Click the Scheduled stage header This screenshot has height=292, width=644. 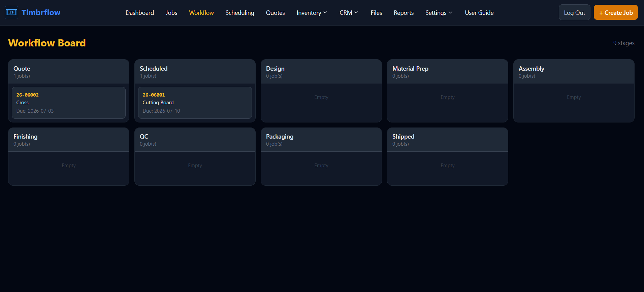(195, 72)
